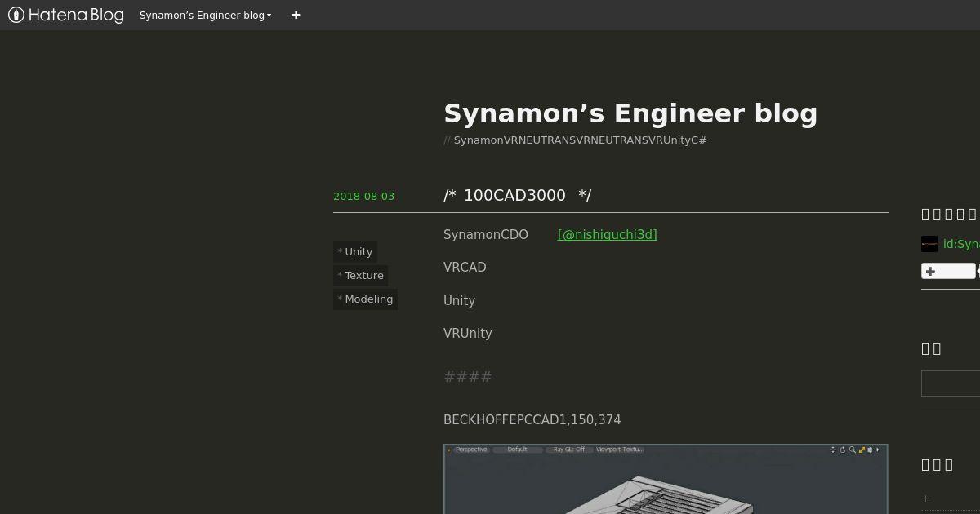Image resolution: width=980 pixels, height=514 pixels.
Task: Click the pan arrows icon in viewport image
Action: coord(833,450)
